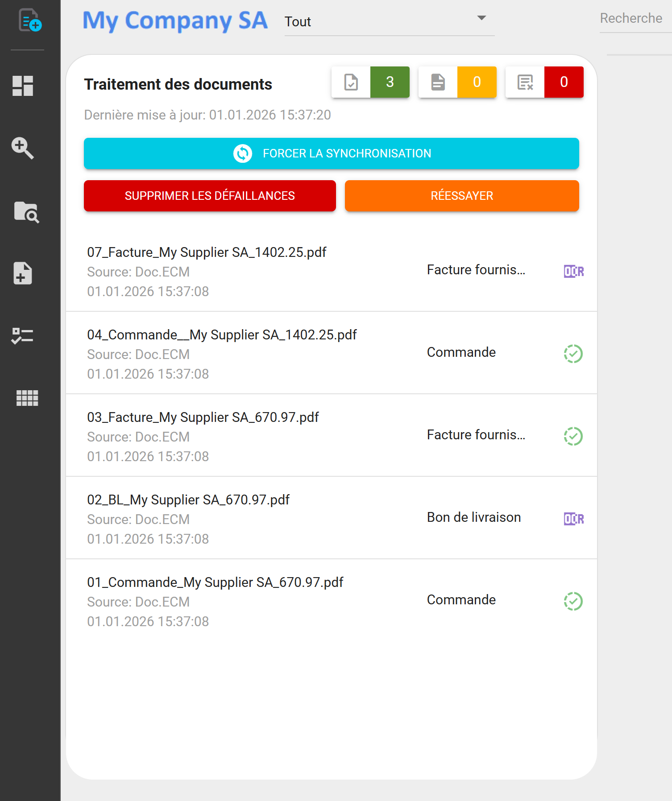The height and width of the screenshot is (801, 672).
Task: Filter by successful documents count 3
Action: tap(370, 82)
